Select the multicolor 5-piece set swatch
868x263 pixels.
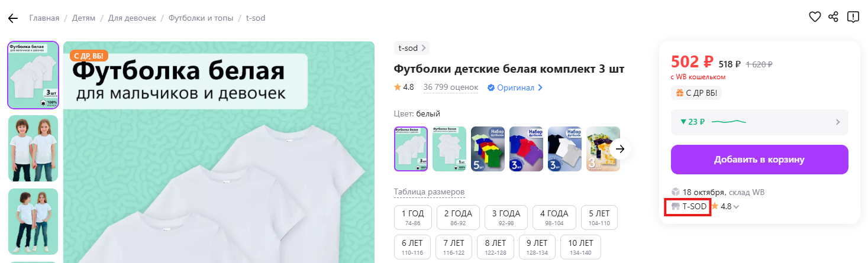(488, 149)
